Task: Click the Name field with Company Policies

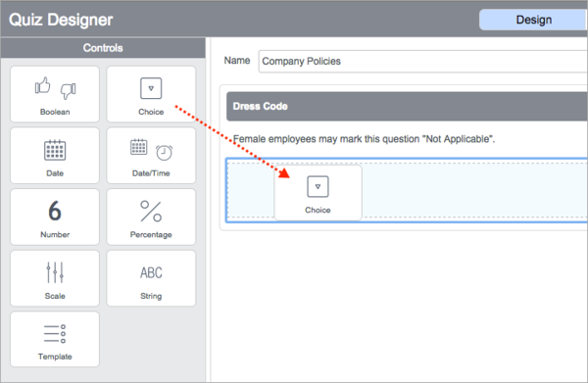Action: point(423,61)
